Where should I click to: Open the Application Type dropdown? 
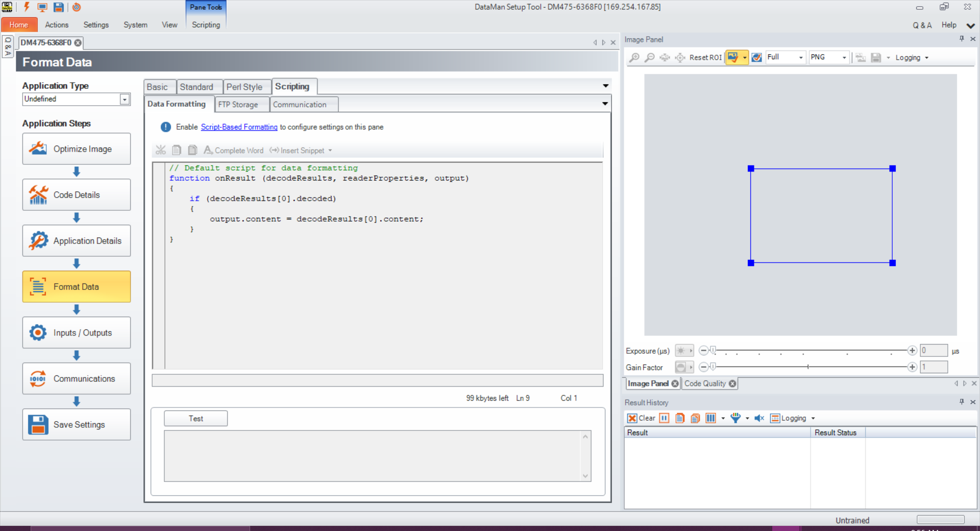coord(125,100)
